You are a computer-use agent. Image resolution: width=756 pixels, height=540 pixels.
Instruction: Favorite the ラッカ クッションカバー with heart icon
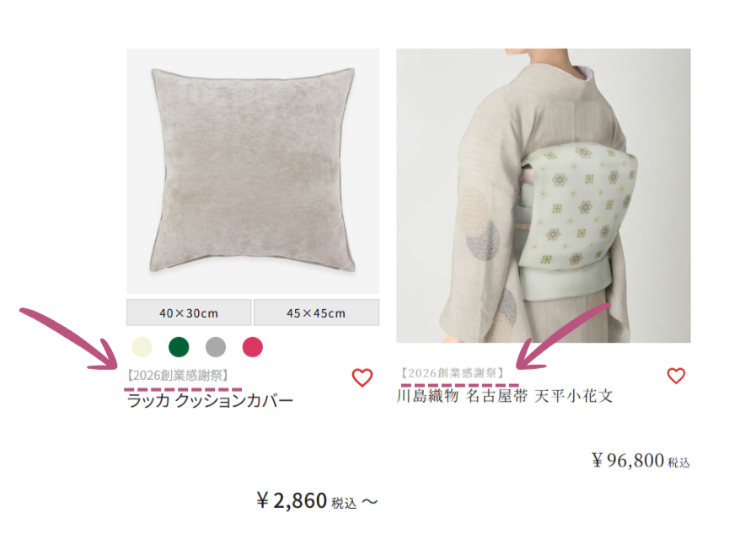click(362, 377)
